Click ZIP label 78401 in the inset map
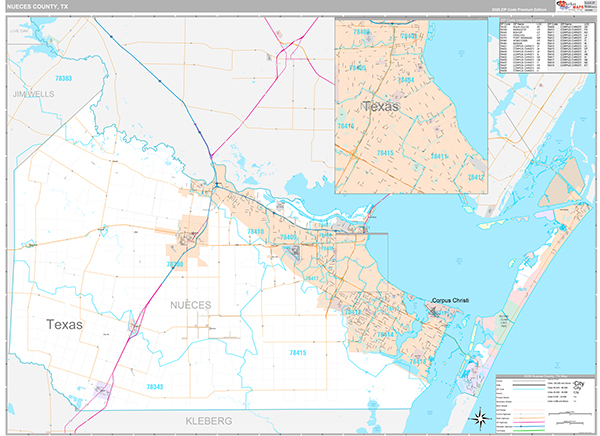 (x=408, y=36)
